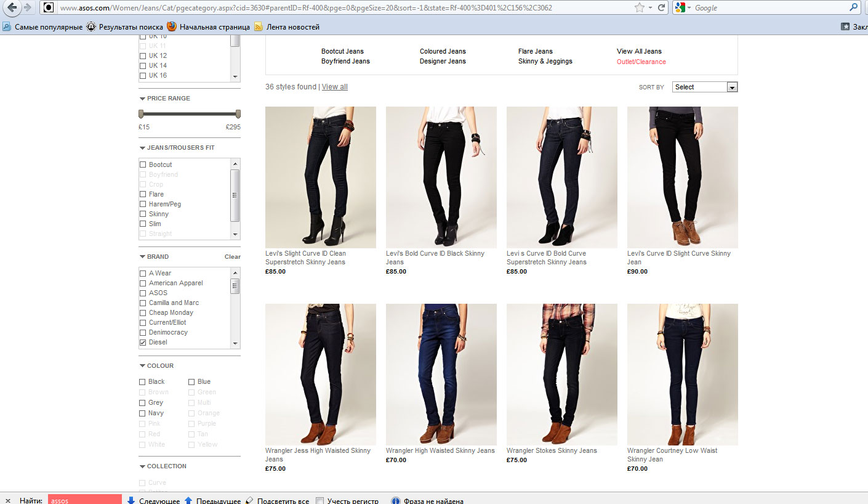Click the browser back arrow button
The width and height of the screenshot is (868, 504).
click(12, 8)
